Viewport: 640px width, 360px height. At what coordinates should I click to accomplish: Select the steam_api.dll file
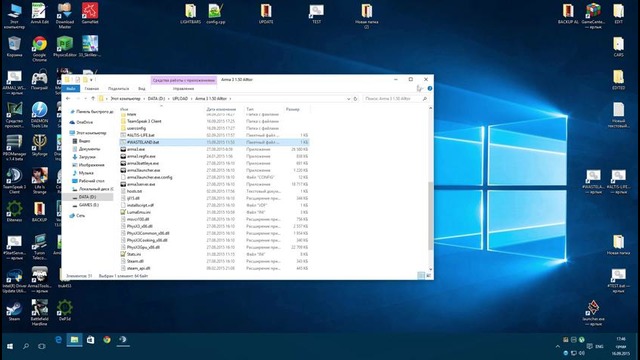(214, 268)
